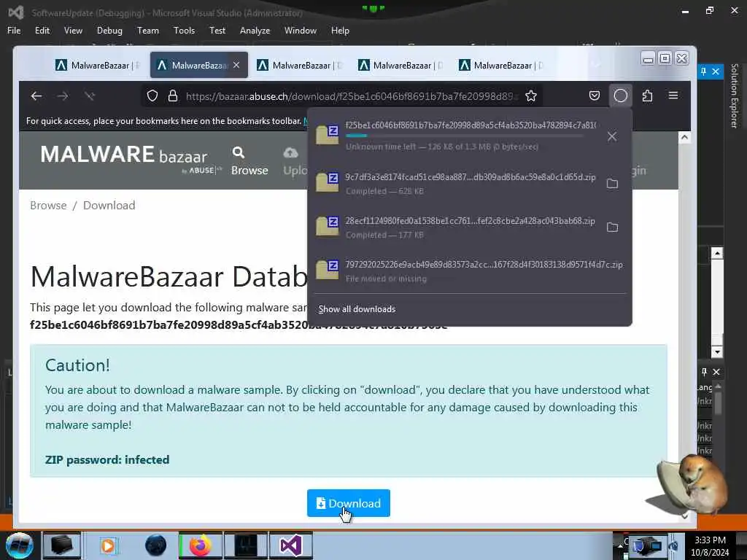Stop page loading with the X icon
Viewport: 747px width, 560px height.
90,96
